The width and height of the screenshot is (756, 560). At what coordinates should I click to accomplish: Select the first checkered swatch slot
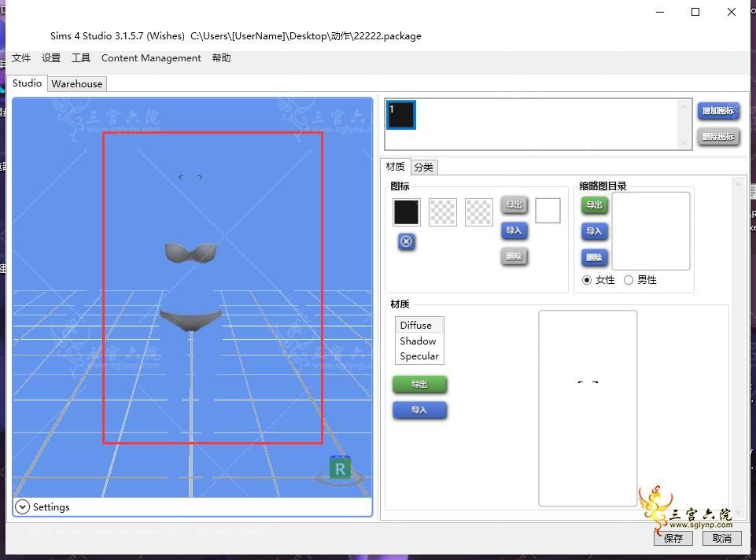443,212
